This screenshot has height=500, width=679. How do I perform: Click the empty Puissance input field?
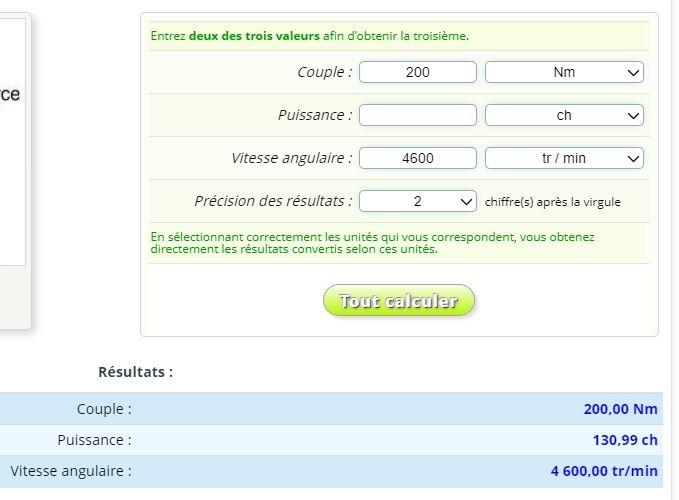(x=417, y=115)
